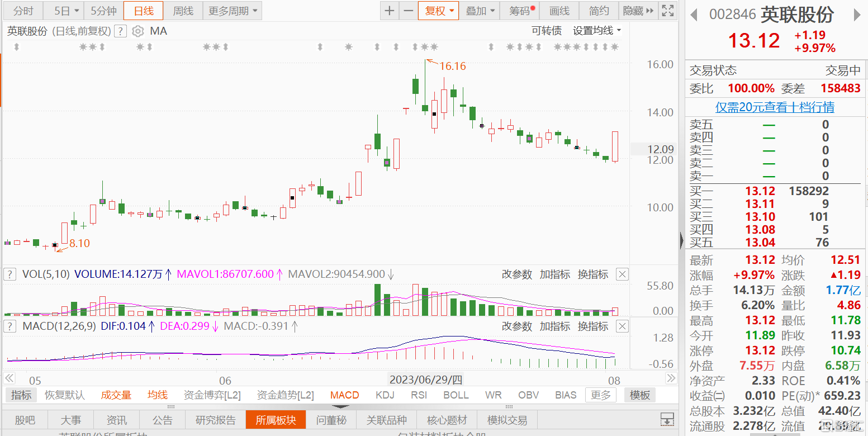Open the 5日 period dropdown
Viewport: 868px width, 436px height.
point(64,11)
